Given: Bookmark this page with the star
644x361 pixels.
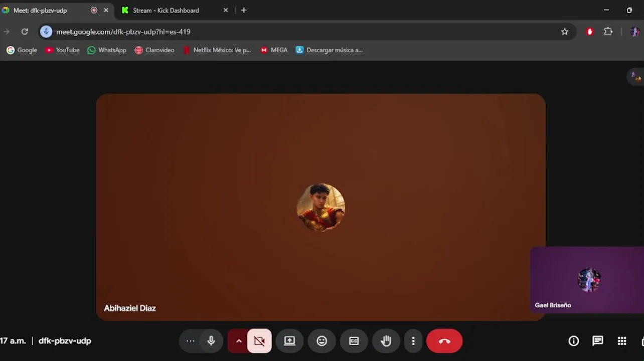Looking at the screenshot, I should (x=565, y=32).
